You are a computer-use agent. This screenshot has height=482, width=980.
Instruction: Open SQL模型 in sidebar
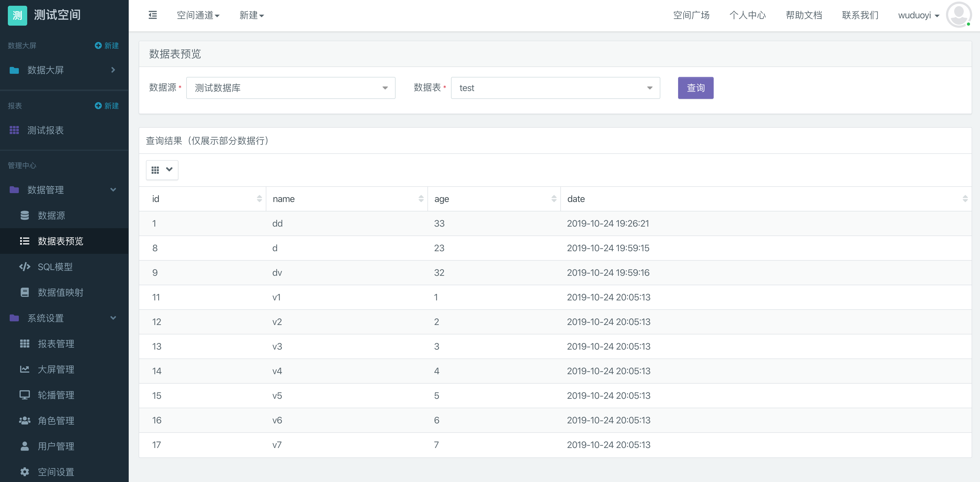(x=55, y=267)
